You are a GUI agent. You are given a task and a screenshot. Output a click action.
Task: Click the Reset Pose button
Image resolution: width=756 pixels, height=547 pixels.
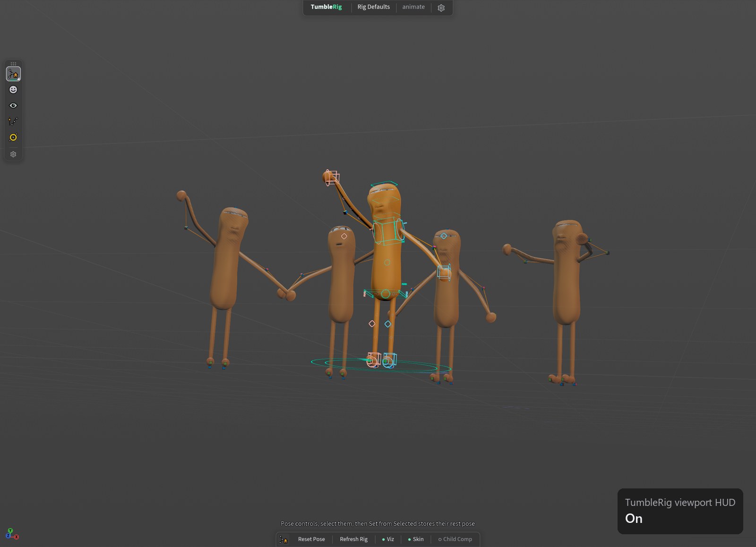[x=311, y=539]
